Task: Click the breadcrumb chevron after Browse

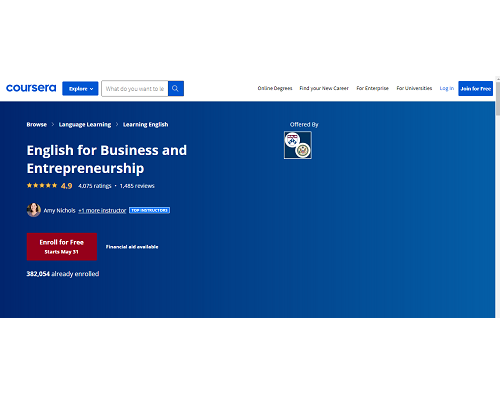Action: (x=53, y=124)
